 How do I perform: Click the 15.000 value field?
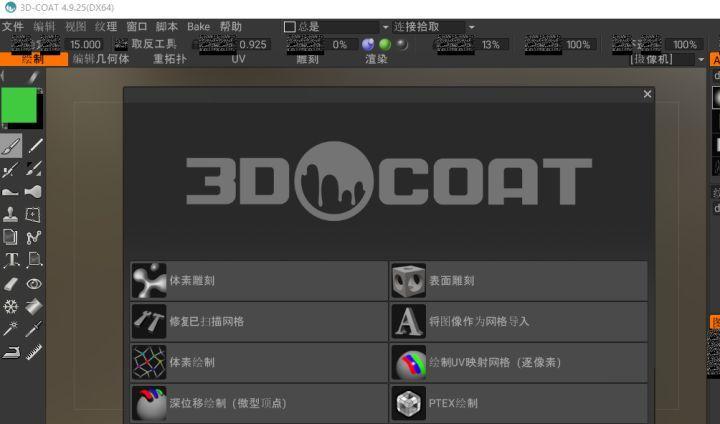pos(85,45)
